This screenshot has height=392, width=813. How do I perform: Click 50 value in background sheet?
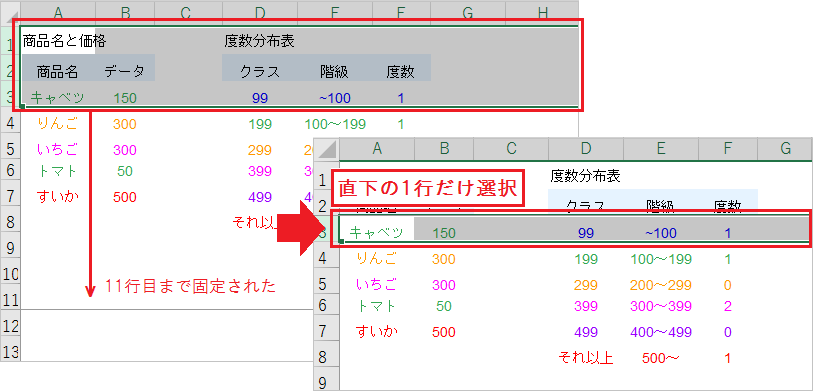(x=124, y=171)
